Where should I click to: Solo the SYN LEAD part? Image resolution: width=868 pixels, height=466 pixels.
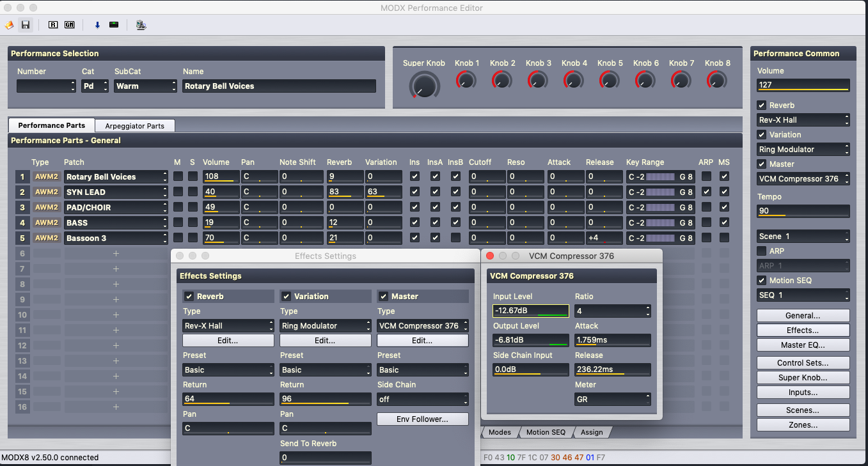tap(193, 192)
